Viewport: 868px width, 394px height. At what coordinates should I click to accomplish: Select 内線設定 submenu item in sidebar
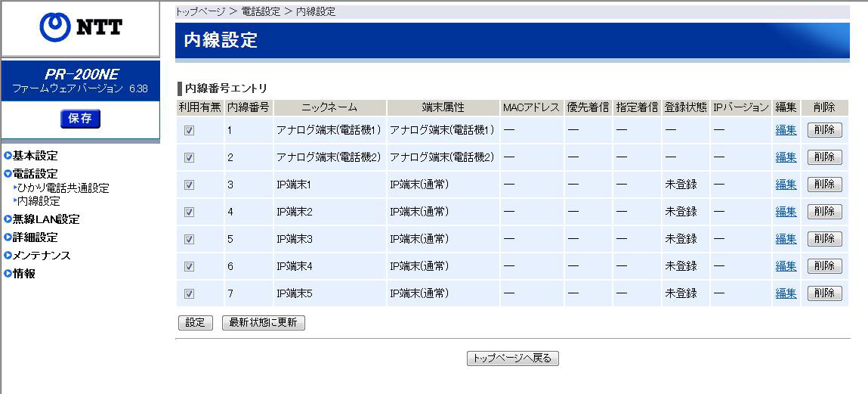pyautogui.click(x=39, y=202)
